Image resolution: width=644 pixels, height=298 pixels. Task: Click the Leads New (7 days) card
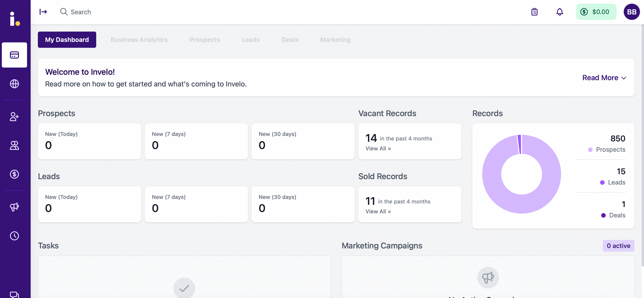pos(196,204)
